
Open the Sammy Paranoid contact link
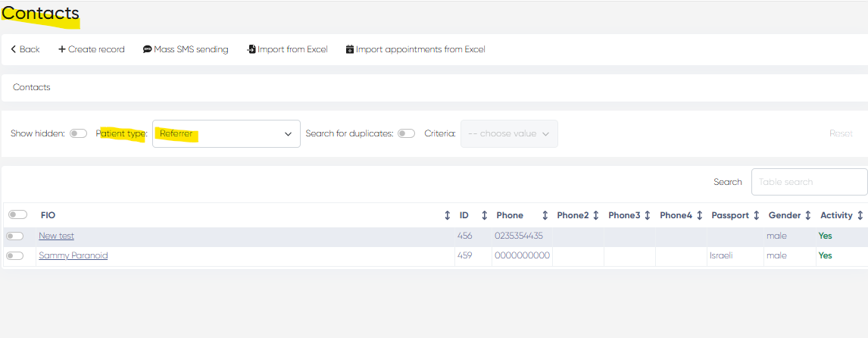73,256
